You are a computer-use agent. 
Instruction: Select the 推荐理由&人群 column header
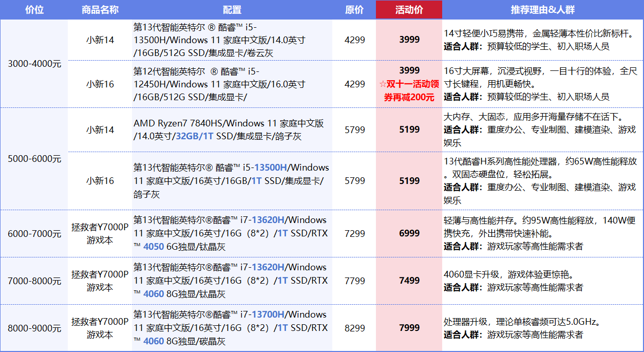point(542,10)
